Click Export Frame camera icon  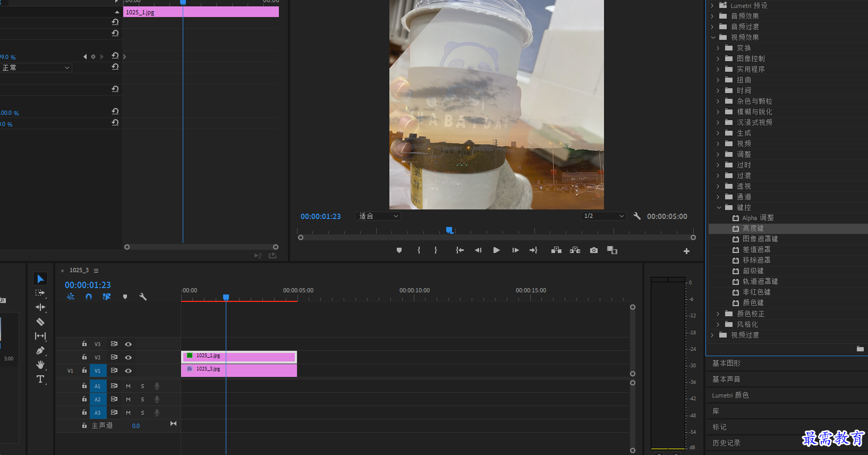594,250
